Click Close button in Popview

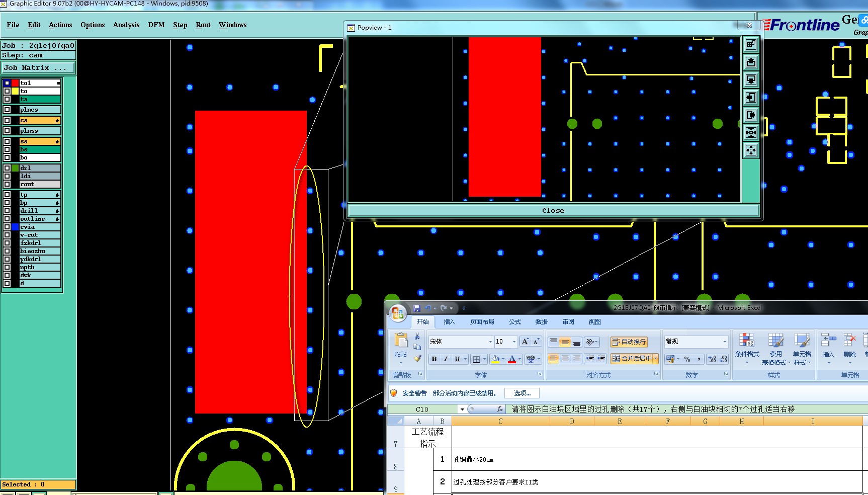pyautogui.click(x=553, y=210)
